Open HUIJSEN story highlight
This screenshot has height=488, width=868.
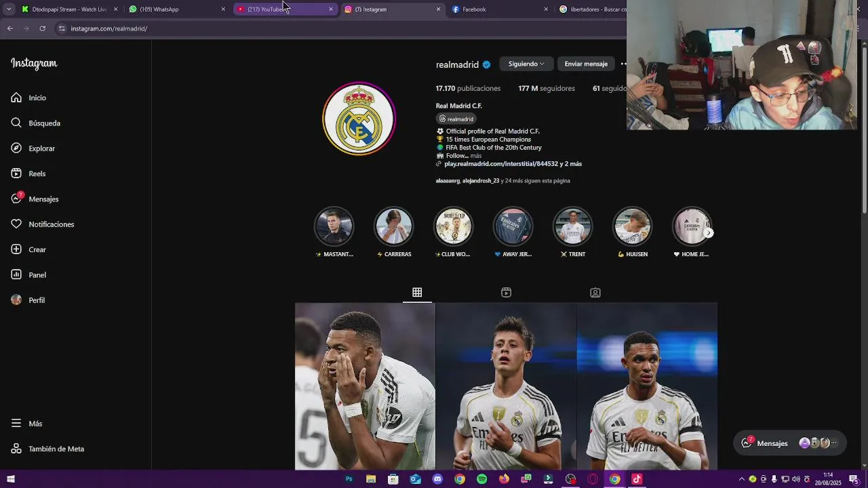[632, 232]
